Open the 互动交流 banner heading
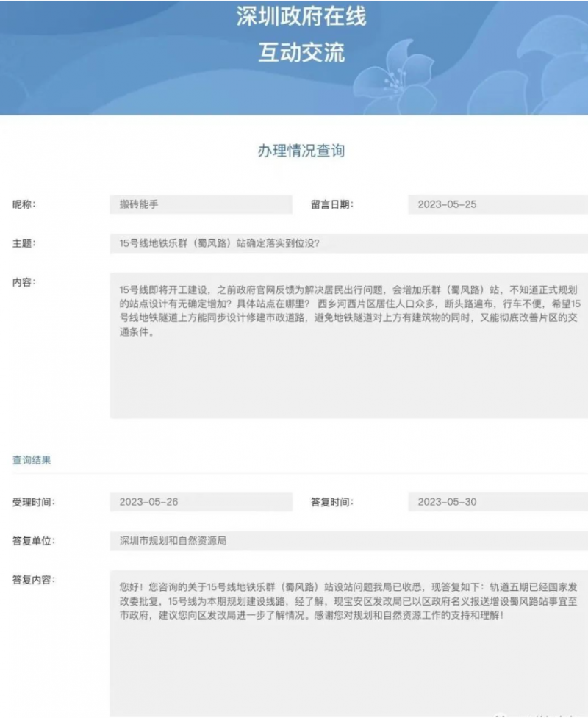Viewport: 588px width, 718px height. pyautogui.click(x=301, y=53)
